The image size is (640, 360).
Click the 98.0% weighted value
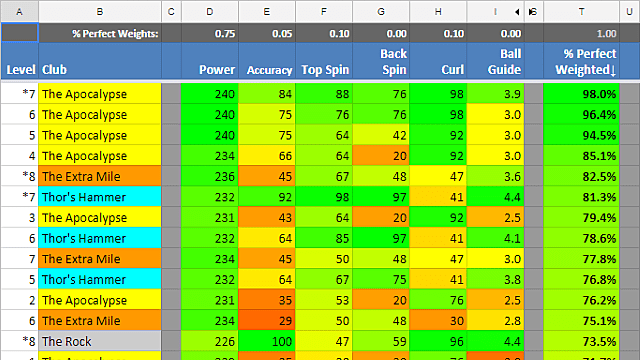581,94
